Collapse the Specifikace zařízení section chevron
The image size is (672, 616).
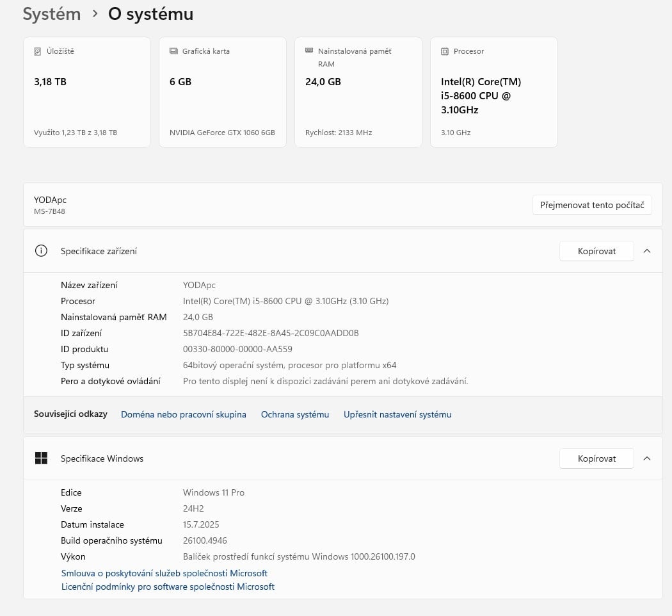pyautogui.click(x=646, y=251)
